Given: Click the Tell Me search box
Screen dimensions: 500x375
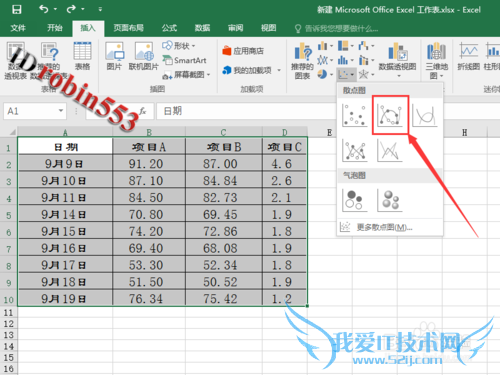Looking at the screenshot, I should (x=337, y=29).
